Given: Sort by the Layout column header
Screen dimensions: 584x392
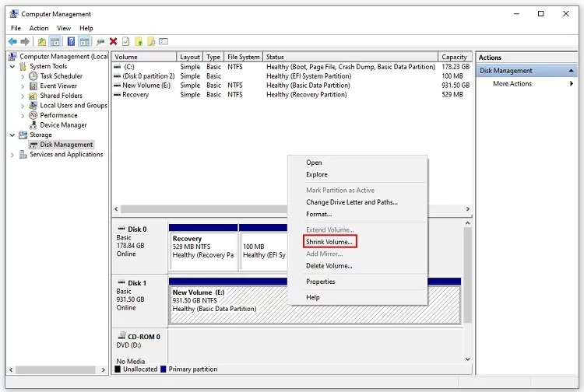Looking at the screenshot, I should (190, 57).
